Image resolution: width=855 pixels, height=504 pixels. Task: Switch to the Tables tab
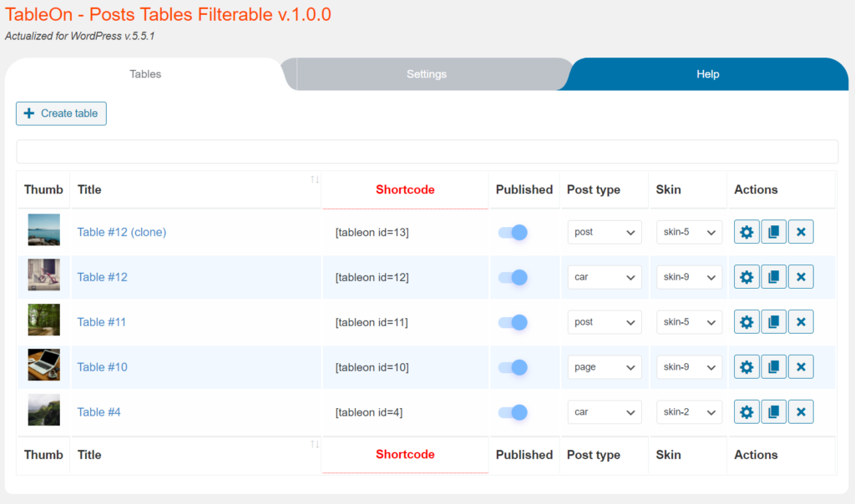point(145,74)
